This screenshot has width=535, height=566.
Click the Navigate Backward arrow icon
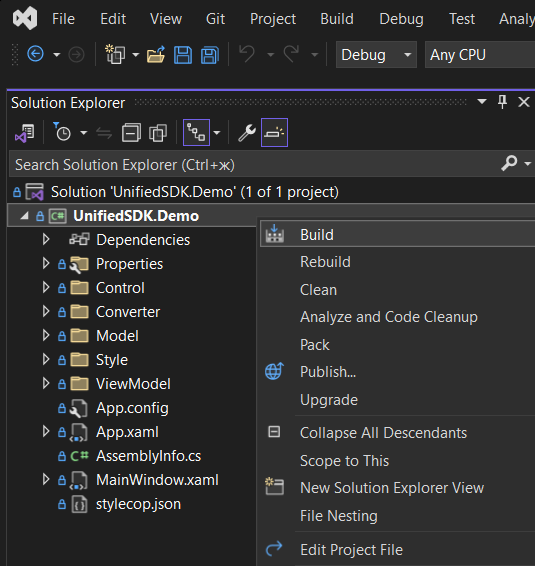pos(35,55)
